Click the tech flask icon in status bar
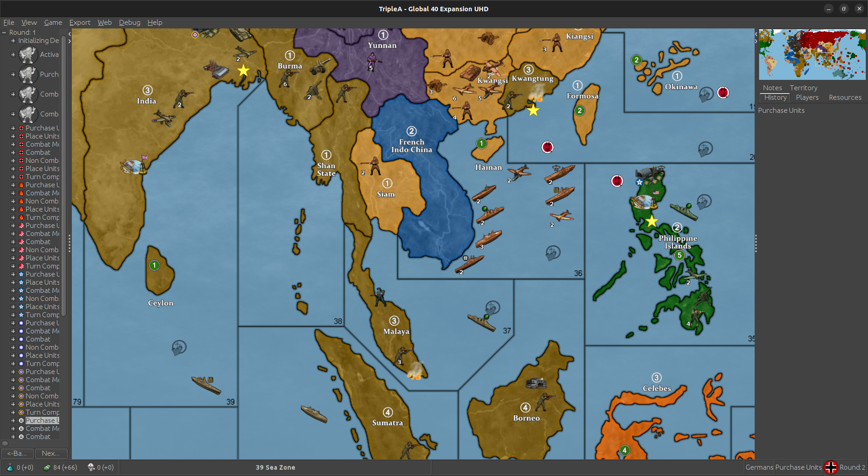Image resolution: width=868 pixels, height=476 pixels. point(10,467)
